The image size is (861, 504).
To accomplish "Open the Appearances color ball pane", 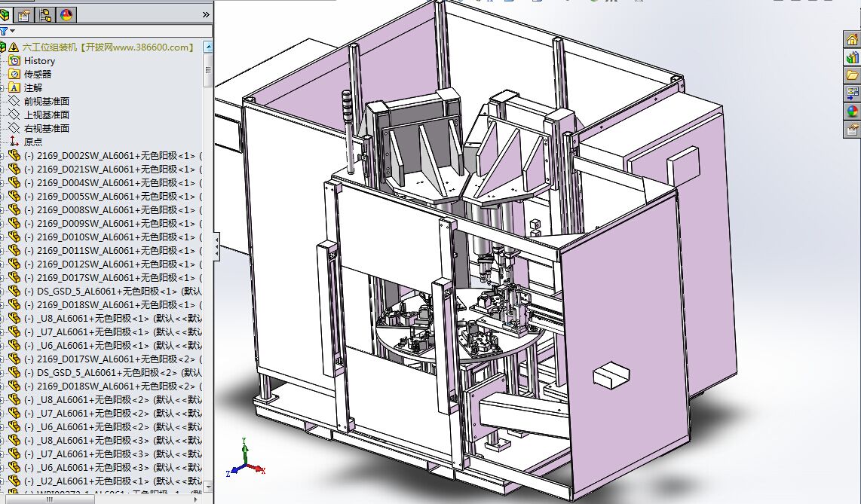I will [852, 111].
